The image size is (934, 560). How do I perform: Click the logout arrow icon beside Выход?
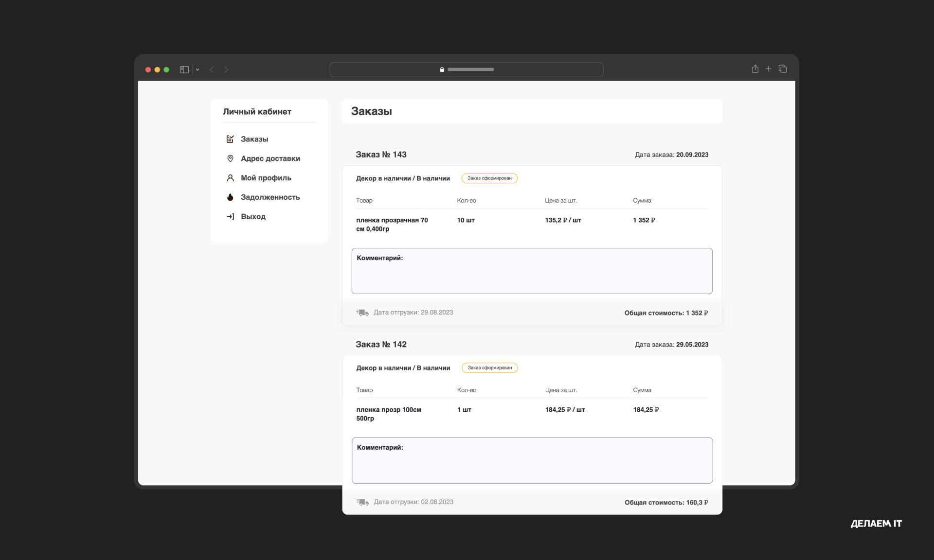tap(230, 216)
